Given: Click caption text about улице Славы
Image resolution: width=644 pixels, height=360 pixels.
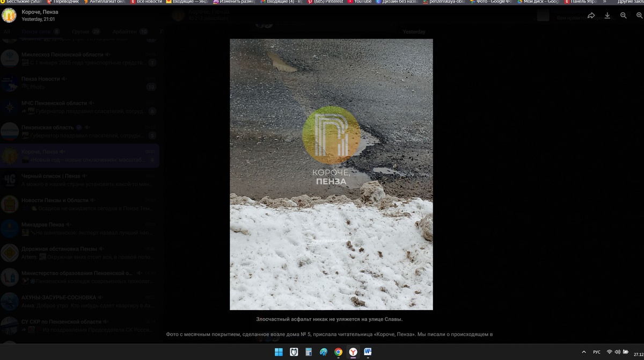Looking at the screenshot, I should pyautogui.click(x=330, y=319).
